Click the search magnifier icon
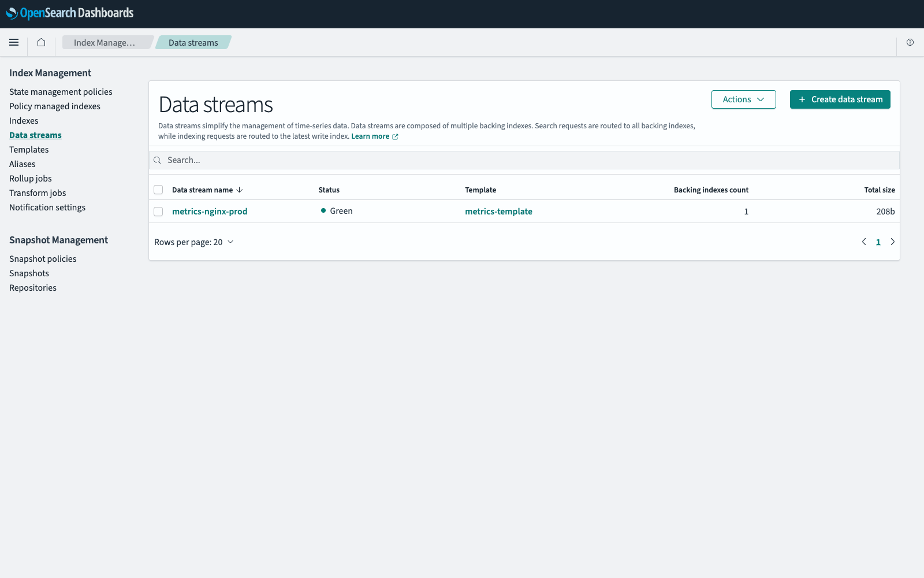The height and width of the screenshot is (578, 924). coord(157,160)
